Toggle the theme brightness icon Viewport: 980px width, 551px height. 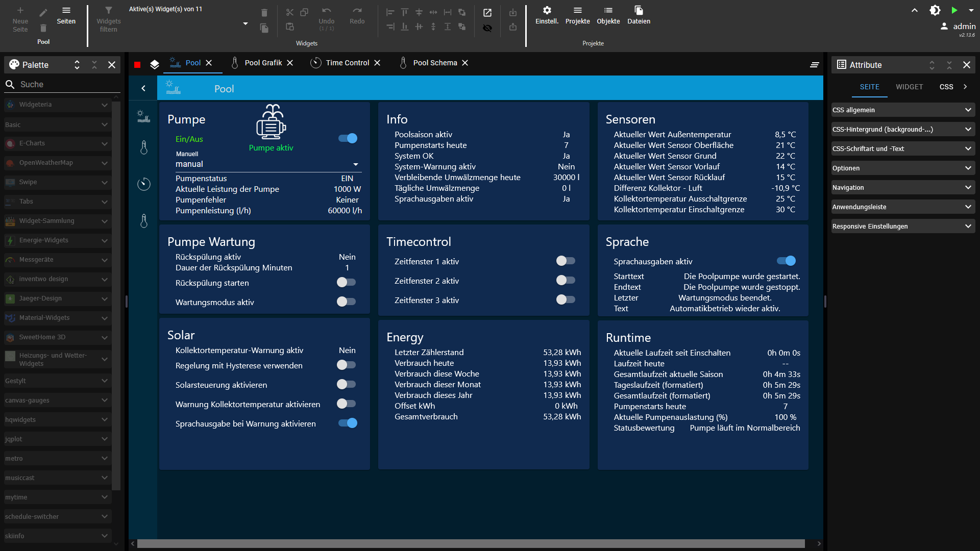tap(935, 10)
